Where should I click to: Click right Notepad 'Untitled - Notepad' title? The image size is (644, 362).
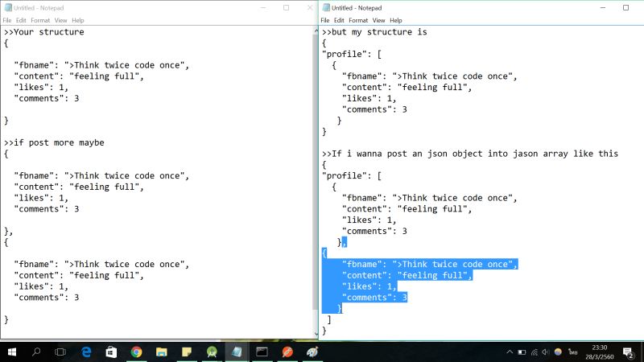(x=357, y=8)
